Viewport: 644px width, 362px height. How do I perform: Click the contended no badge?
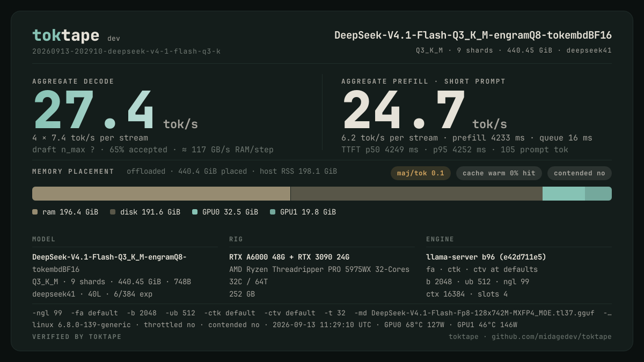pos(580,173)
